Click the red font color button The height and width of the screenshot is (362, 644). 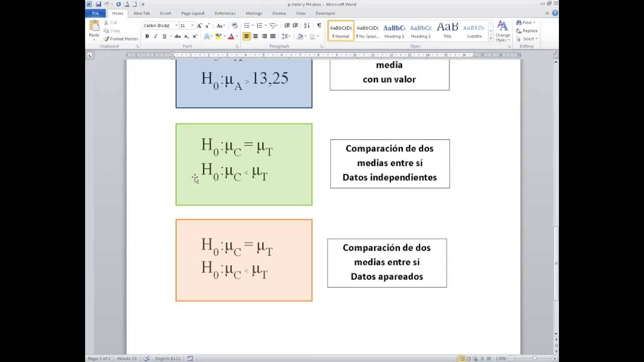point(230,36)
